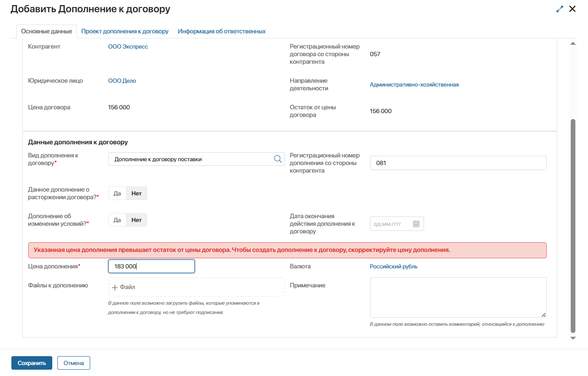Select Да for change of conditions question
Viewport: 588px width, 376px height.
[117, 220]
